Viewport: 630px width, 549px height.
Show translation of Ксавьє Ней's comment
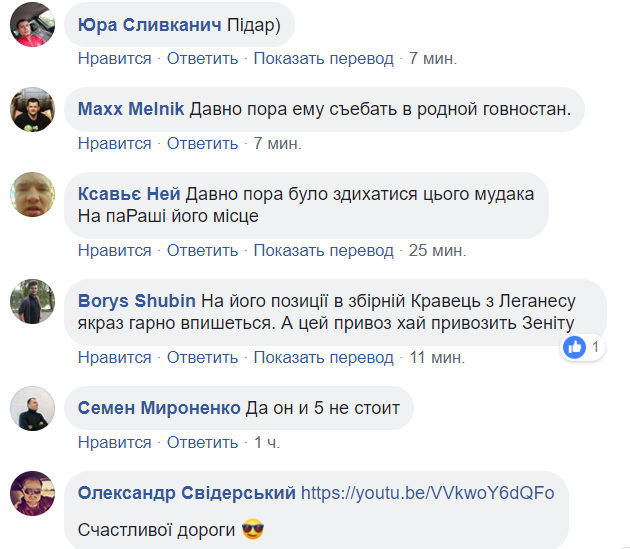323,249
